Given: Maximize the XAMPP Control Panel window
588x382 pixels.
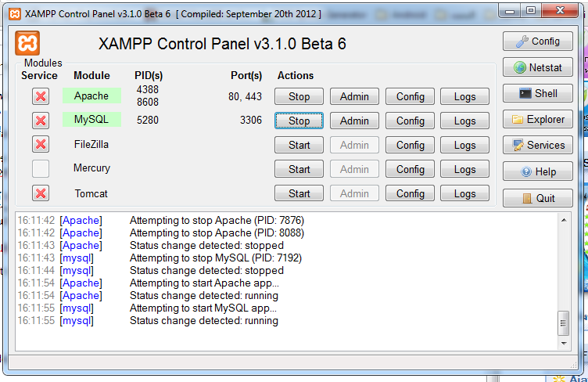Looking at the screenshot, I should (531, 10).
